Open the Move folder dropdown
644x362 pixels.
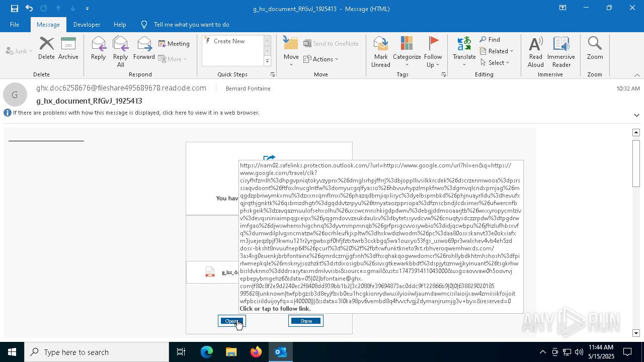click(291, 52)
